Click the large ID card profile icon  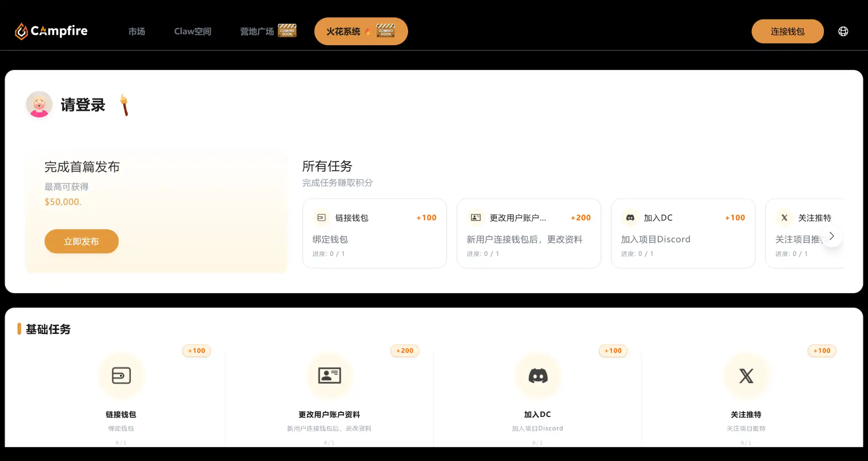click(329, 376)
